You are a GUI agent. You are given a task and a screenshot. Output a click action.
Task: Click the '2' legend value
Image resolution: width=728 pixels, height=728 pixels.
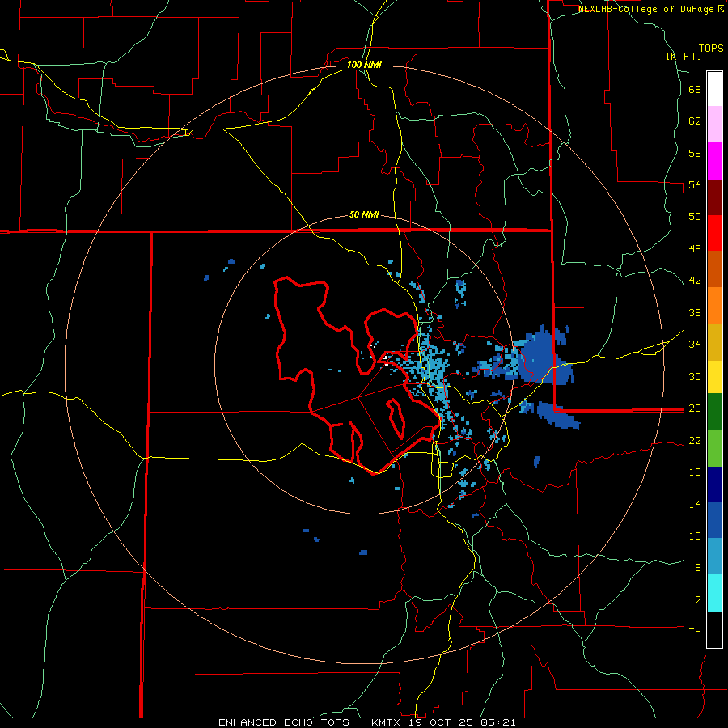pos(698,599)
